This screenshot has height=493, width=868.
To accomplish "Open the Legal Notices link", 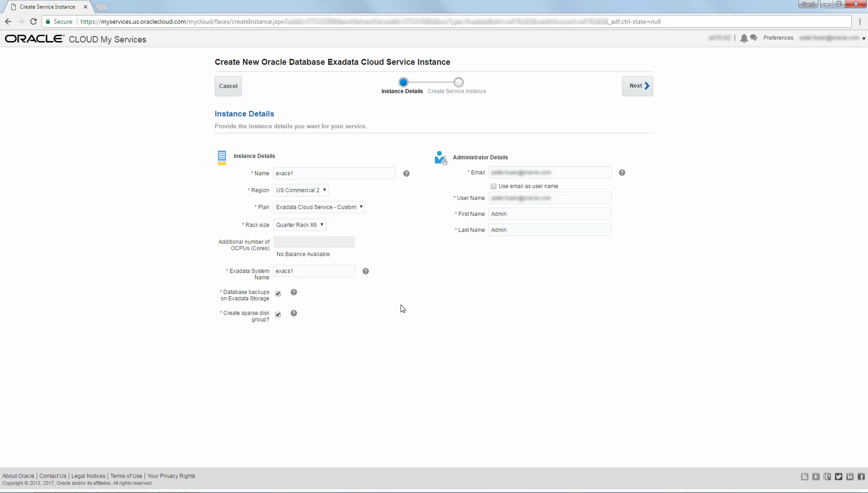I will pyautogui.click(x=88, y=476).
